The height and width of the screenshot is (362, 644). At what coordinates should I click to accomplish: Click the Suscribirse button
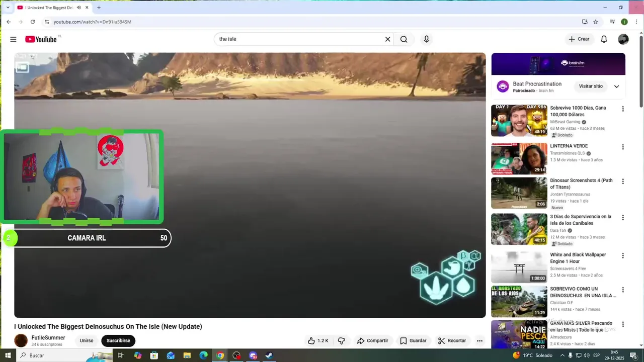click(118, 340)
